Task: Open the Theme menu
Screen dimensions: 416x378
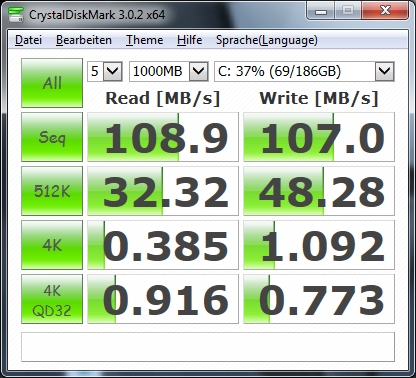Action: point(144,40)
